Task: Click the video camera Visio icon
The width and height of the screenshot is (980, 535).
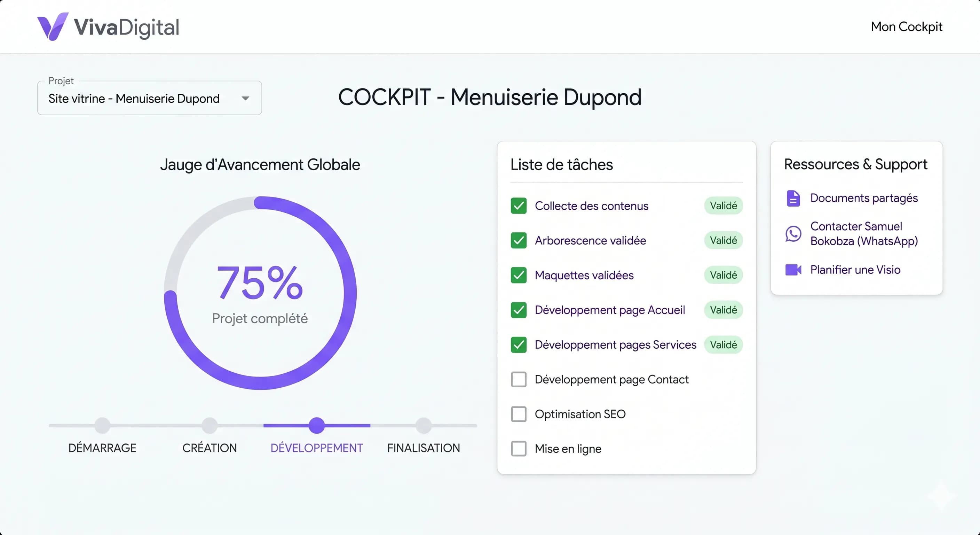Action: pyautogui.click(x=793, y=270)
